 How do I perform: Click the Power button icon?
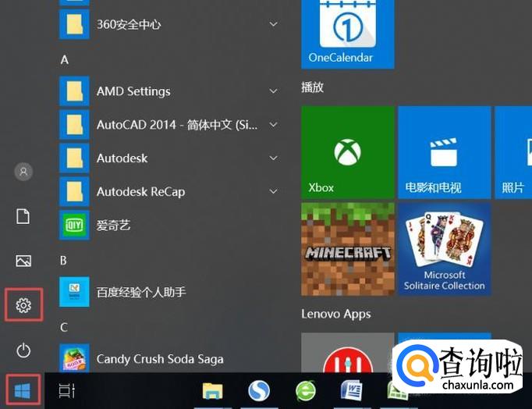23,350
